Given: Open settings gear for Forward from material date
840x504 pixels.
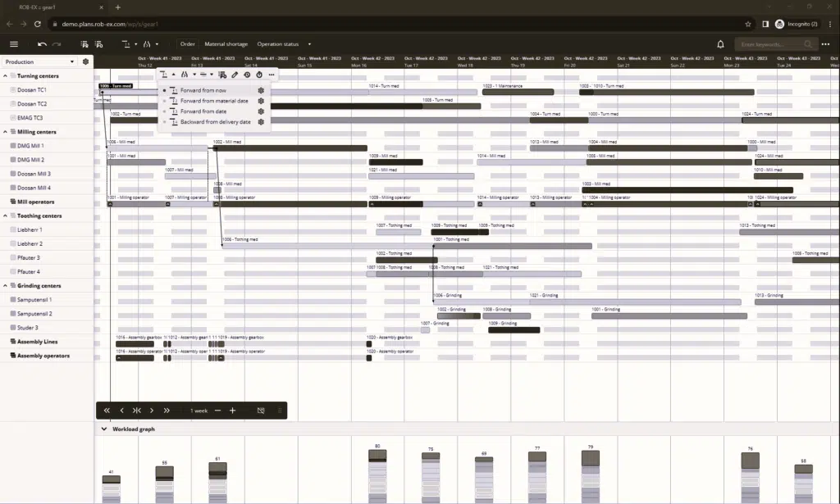Looking at the screenshot, I should (x=261, y=101).
